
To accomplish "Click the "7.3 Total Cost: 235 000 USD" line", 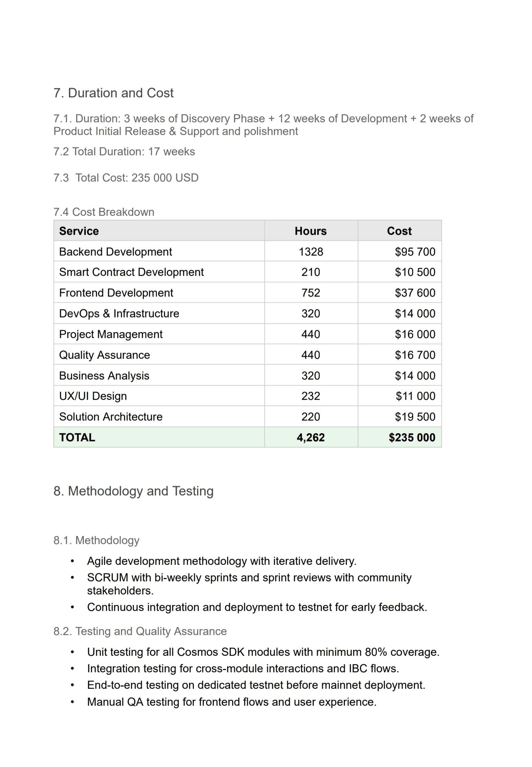I will point(126,178).
